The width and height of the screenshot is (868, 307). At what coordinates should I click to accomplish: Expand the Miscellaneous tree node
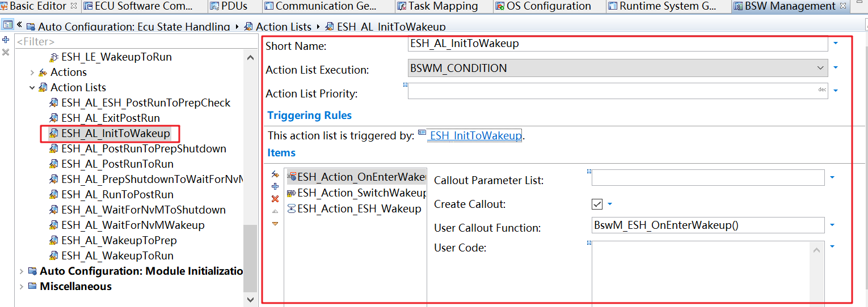click(x=22, y=286)
